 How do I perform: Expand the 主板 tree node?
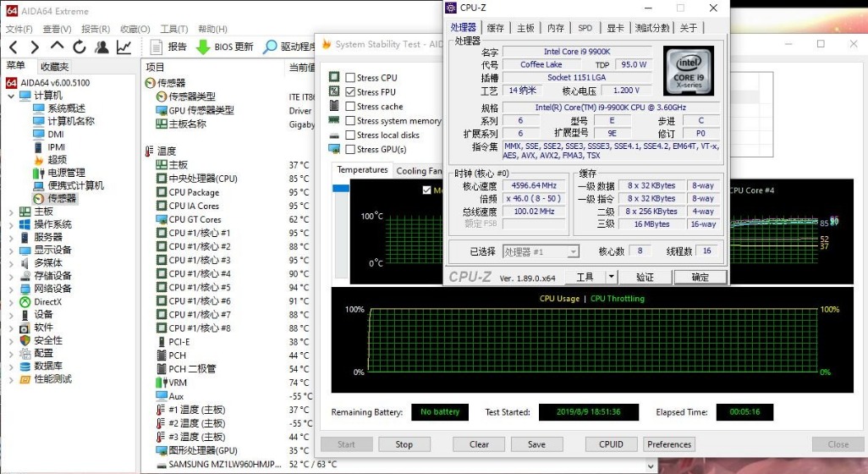pyautogui.click(x=11, y=212)
